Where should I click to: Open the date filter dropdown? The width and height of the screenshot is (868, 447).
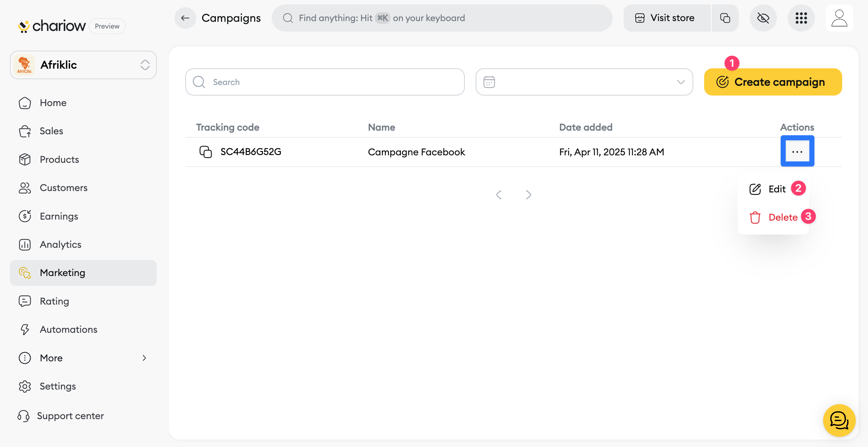click(584, 82)
